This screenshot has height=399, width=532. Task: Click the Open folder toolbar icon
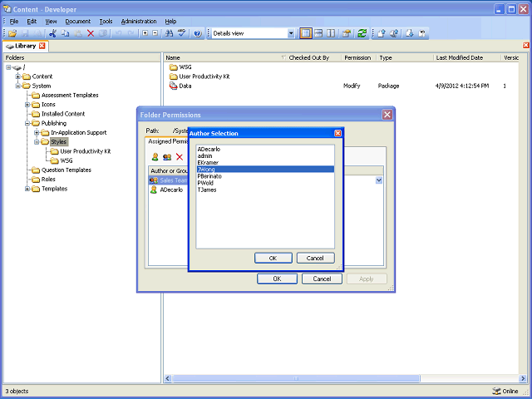(12, 33)
